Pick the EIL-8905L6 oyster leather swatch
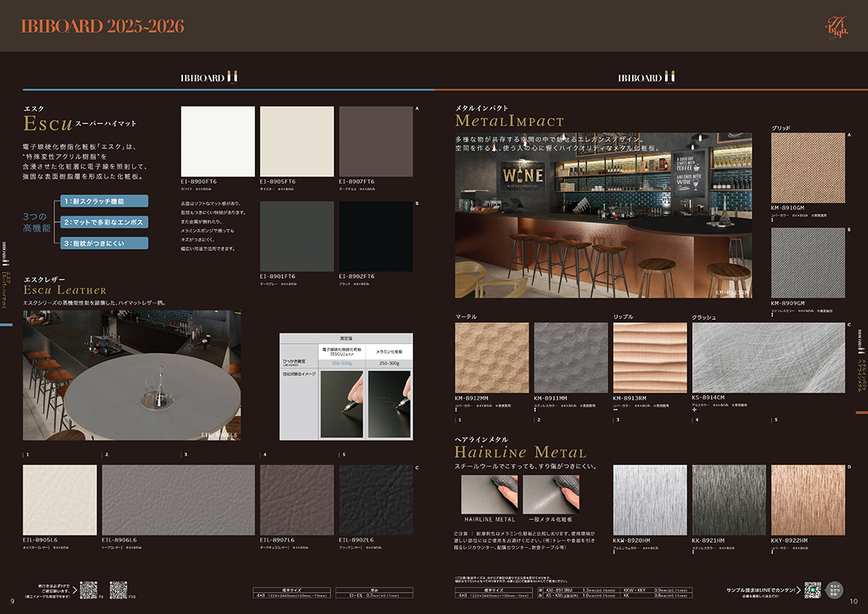This screenshot has height=614, width=868. (60, 500)
